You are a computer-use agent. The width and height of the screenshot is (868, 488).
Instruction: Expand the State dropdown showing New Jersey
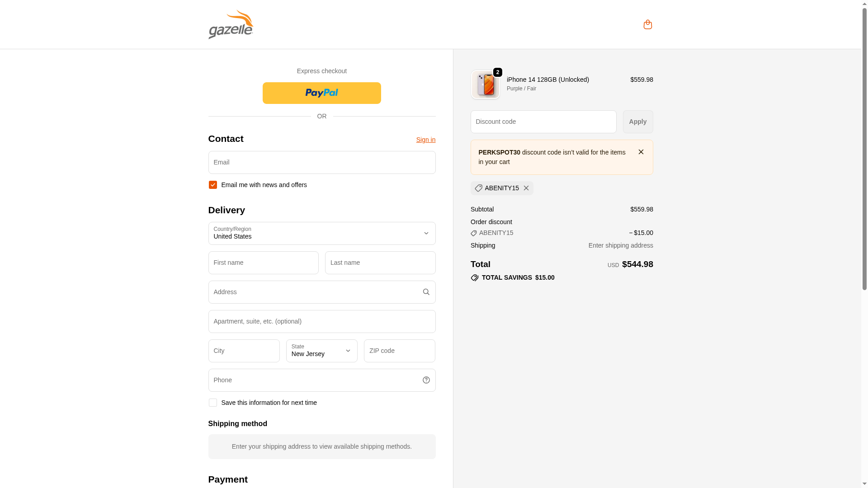[321, 351]
